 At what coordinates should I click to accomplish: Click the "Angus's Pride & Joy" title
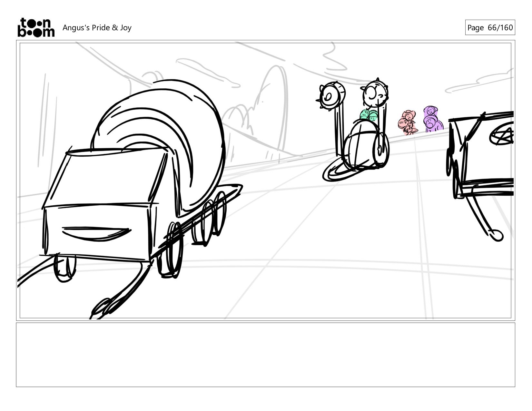[x=97, y=28]
